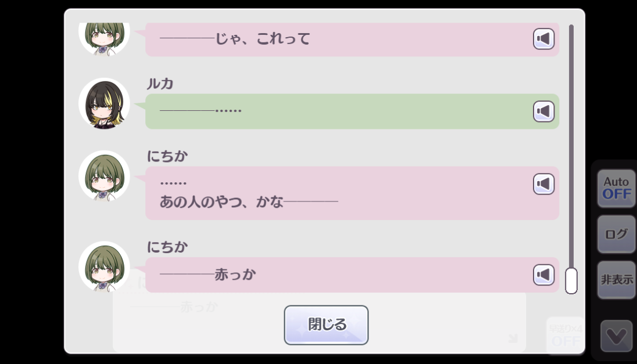Screen dimensions: 637x364
Task: Close log with 閉じる button
Action: (326, 325)
